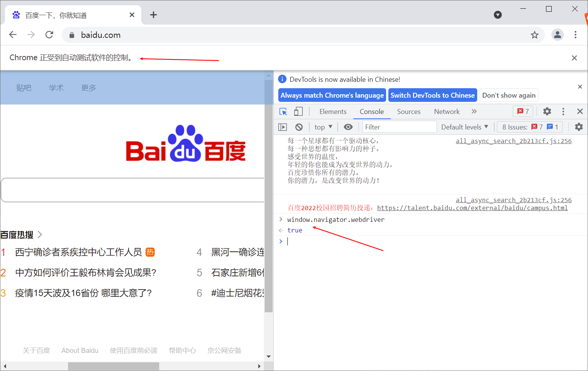Screen dimensions: 588x371
Task: Focus the Baidu search box
Action: click(x=133, y=190)
